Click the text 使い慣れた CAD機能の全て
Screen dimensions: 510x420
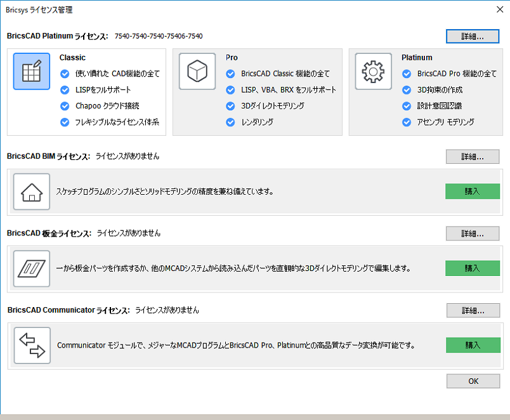click(x=117, y=74)
